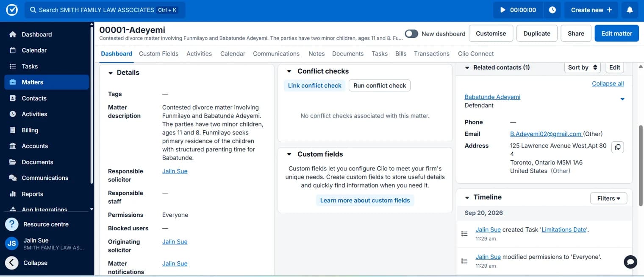Click the Search Smith Family Law field
The width and height of the screenshot is (644, 277).
(x=105, y=10)
